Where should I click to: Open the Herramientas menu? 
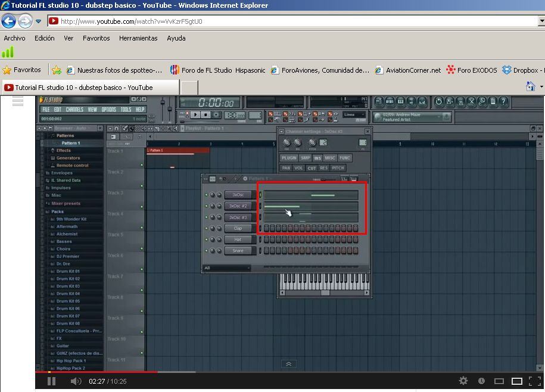click(138, 38)
